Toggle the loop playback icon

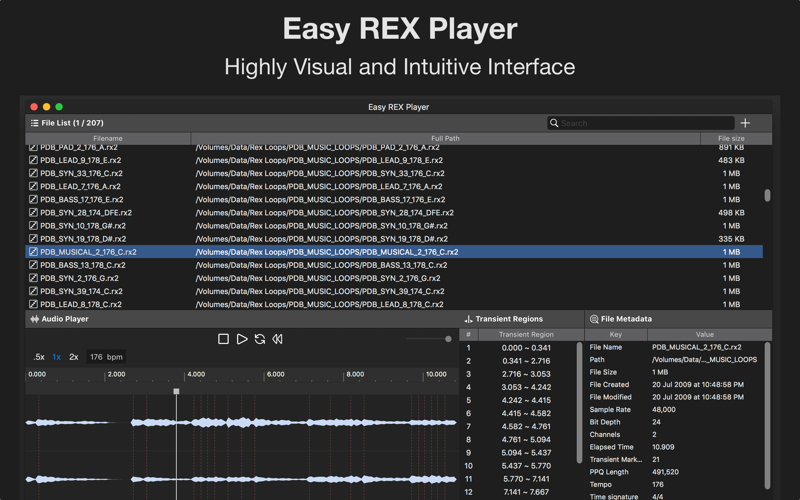[260, 339]
